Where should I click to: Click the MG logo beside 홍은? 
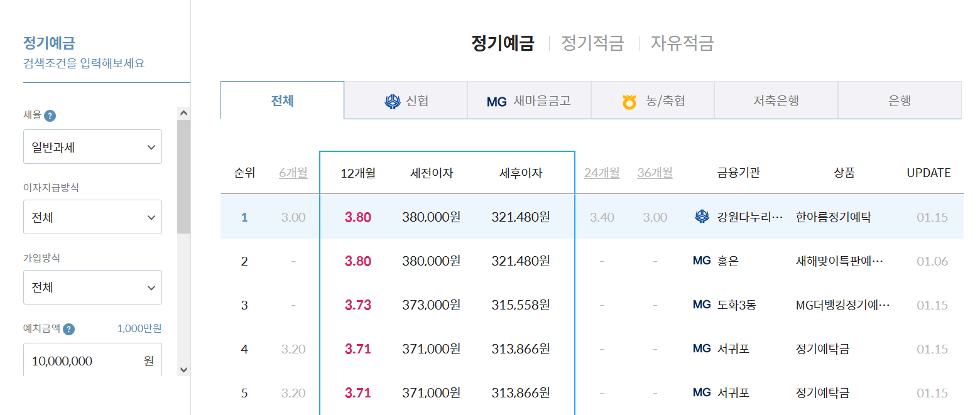tap(702, 261)
